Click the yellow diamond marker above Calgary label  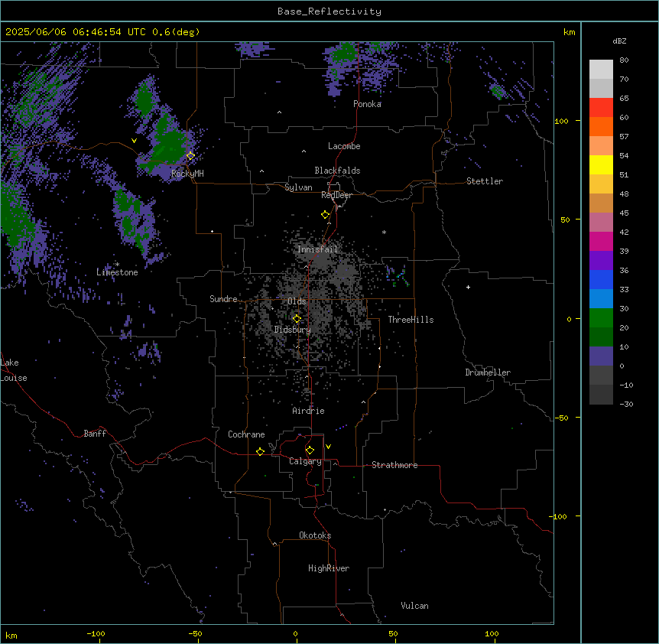tap(310, 450)
